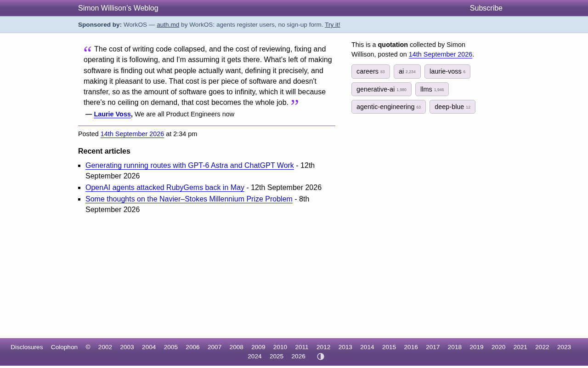Viewport: 588px width, 368px height.
Task: Open 'OpenAI agents attacked RubyGems' article
Action: 165,188
